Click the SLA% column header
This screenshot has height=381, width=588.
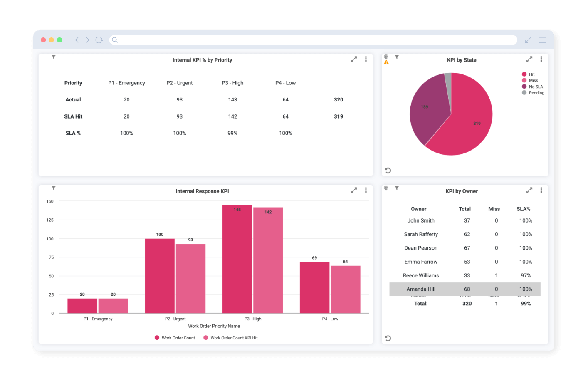pos(524,209)
